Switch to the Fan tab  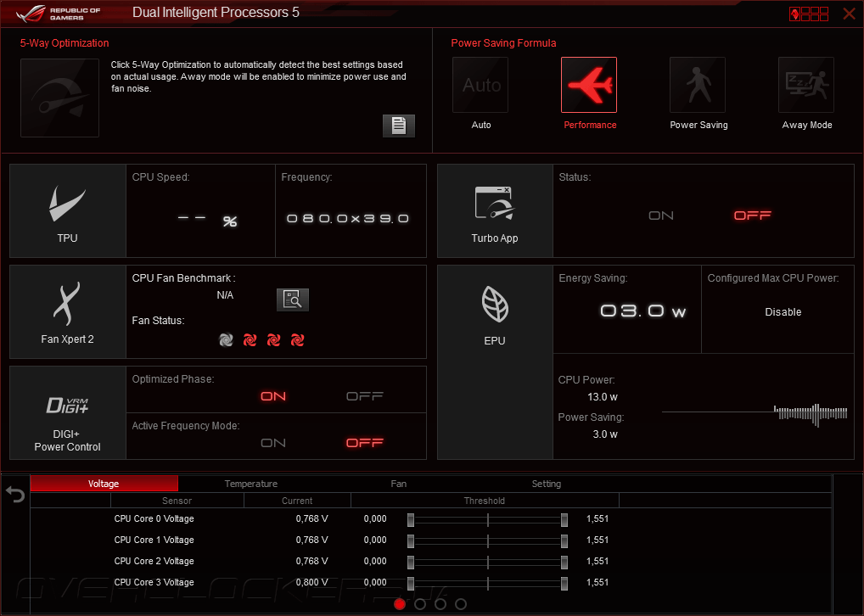(398, 484)
